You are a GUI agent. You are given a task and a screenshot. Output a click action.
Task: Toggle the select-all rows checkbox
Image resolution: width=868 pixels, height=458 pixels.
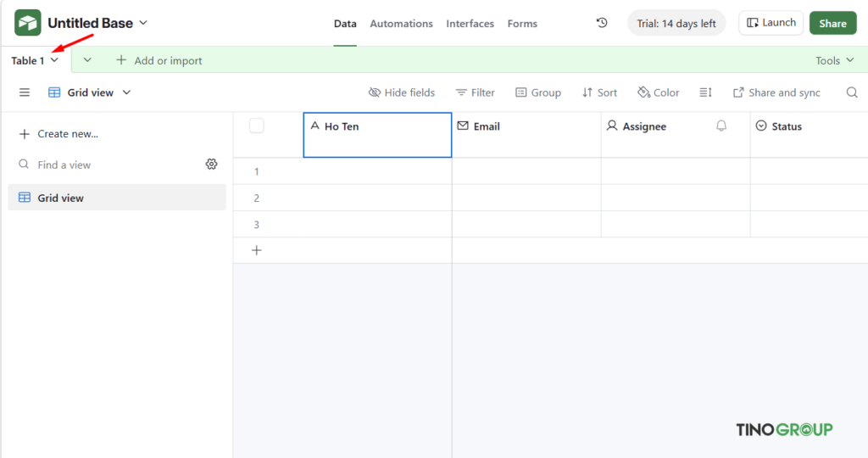coord(256,126)
